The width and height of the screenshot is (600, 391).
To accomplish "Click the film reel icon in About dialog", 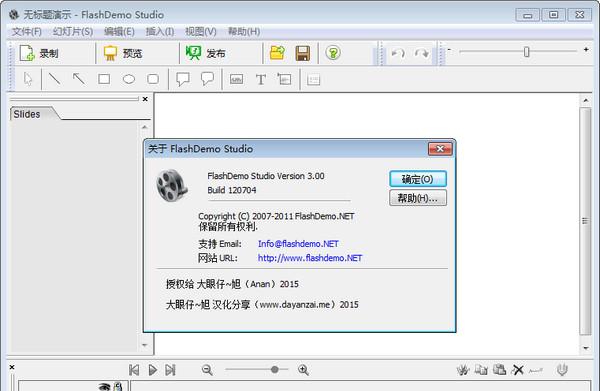I will pyautogui.click(x=172, y=185).
